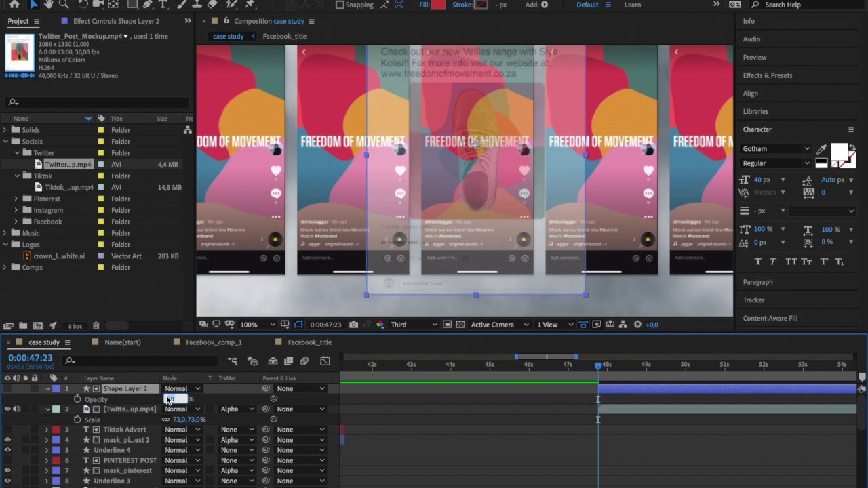
Task: Open Shape Layer 2 blending mode dropdown
Action: pyautogui.click(x=182, y=389)
